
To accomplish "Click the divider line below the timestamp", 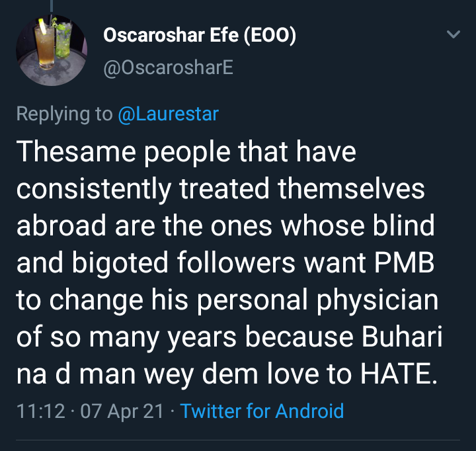I will point(238,440).
